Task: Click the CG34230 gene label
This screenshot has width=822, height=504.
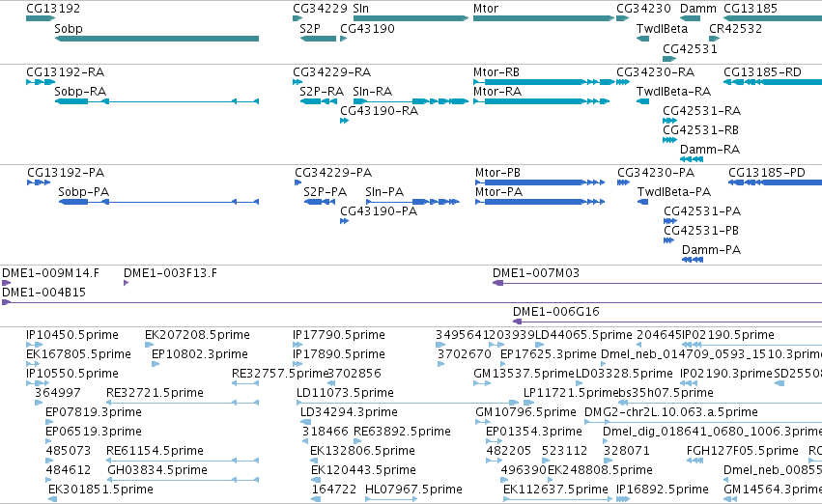Action: (643, 9)
